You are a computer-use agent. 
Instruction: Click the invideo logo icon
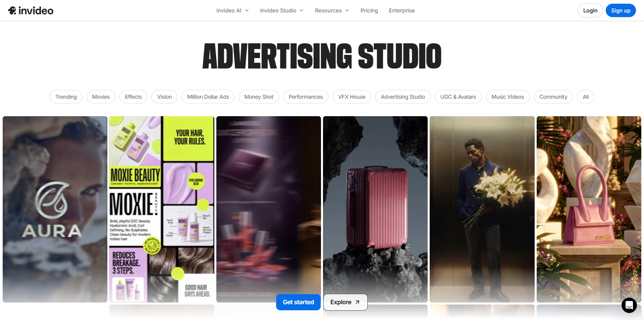coord(12,10)
